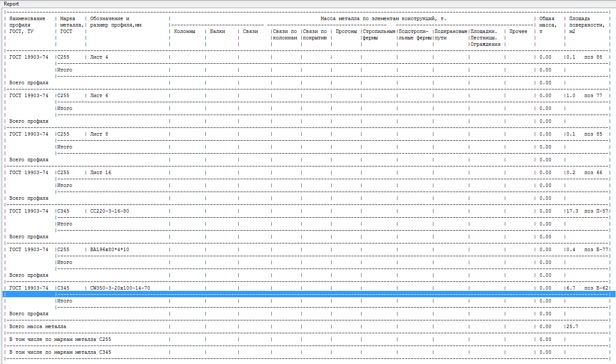Viewport: 616px width, 364px height.
Task: Click 'В том числе по маркам металла С345'
Action: tap(60, 352)
